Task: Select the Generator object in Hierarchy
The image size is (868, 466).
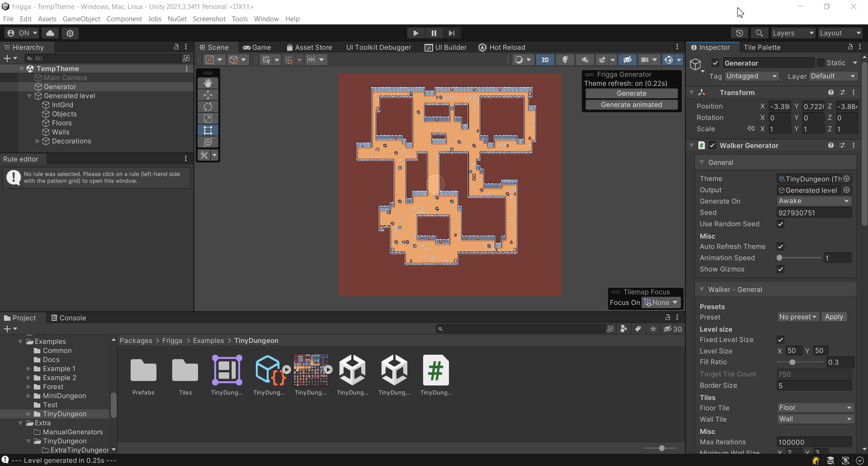Action: coord(60,87)
